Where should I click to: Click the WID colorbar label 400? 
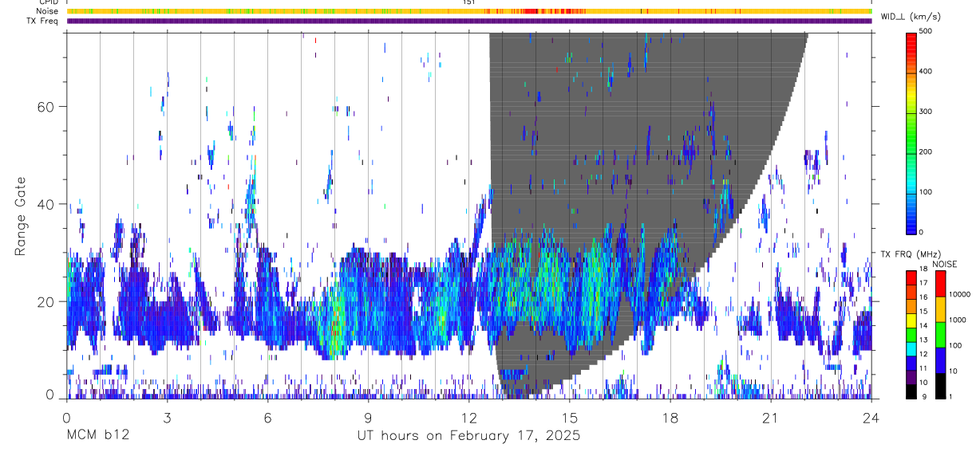click(x=926, y=72)
